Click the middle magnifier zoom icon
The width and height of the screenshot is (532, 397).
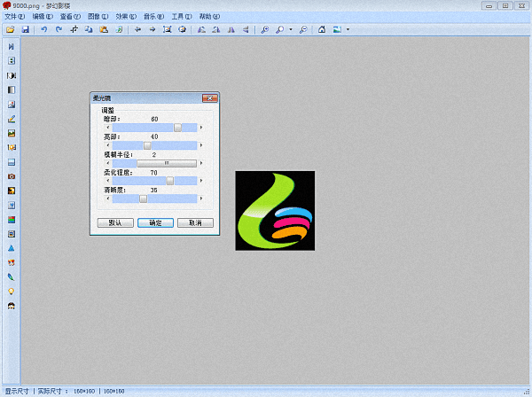280,29
